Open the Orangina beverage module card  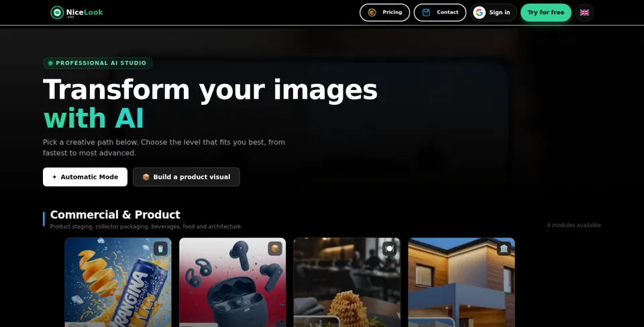point(118,282)
